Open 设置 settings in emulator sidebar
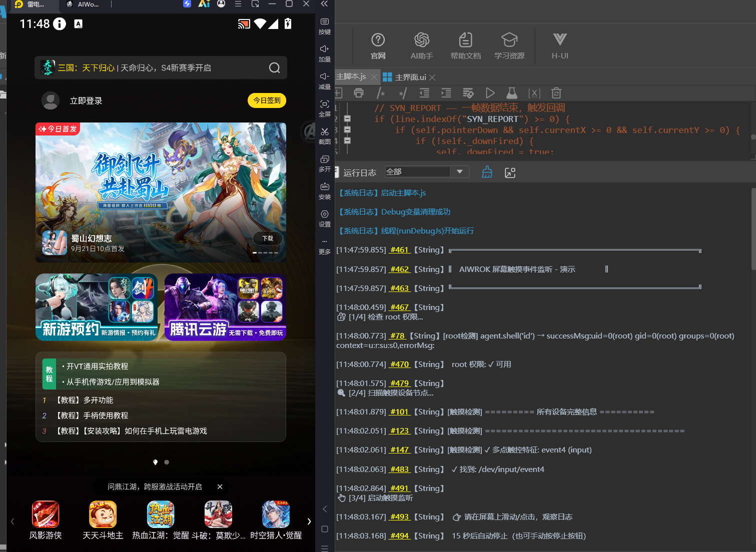Viewport: 756px width, 552px height. coord(325,218)
